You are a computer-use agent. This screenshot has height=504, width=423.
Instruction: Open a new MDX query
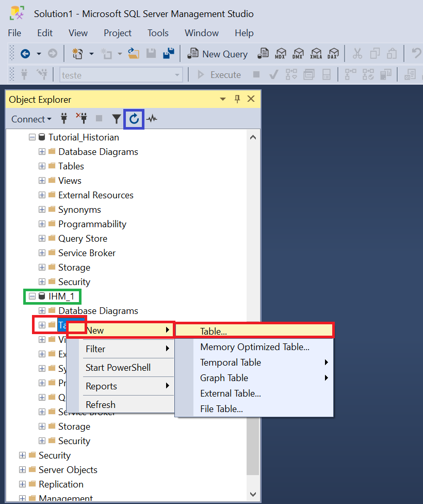tap(281, 54)
